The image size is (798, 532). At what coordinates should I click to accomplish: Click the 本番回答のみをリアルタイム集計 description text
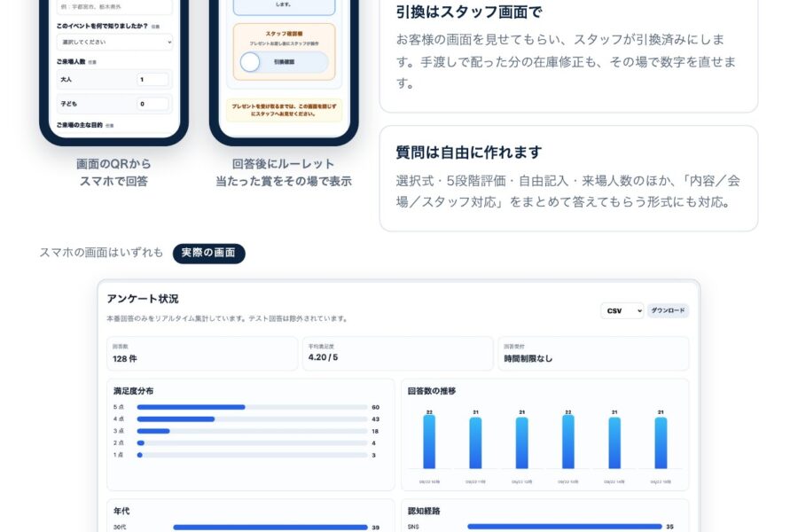click(x=228, y=318)
